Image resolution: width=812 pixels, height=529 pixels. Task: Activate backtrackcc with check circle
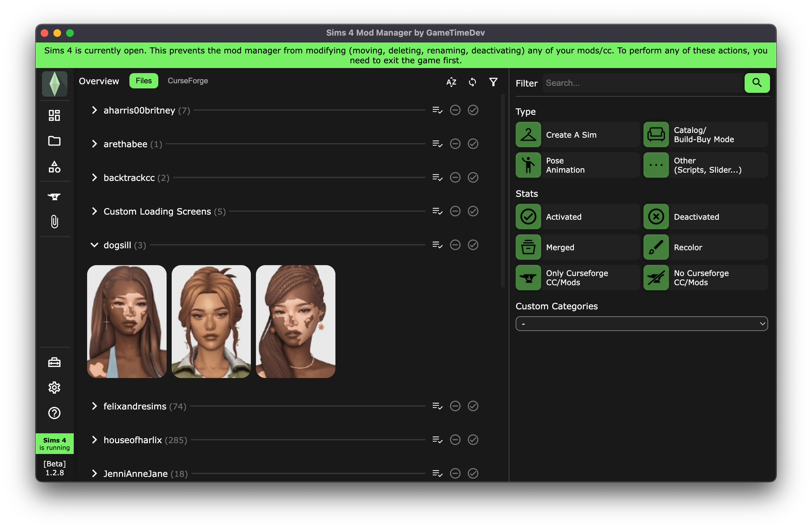click(x=473, y=178)
